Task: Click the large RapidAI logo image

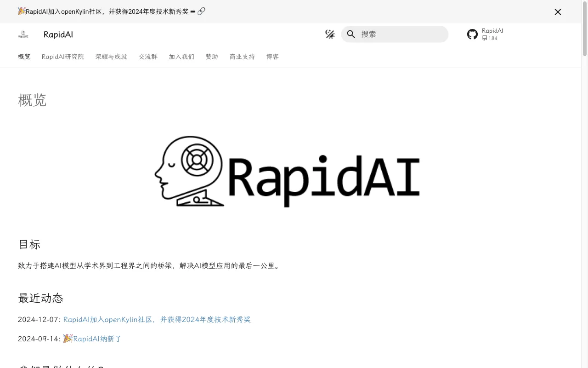Action: pos(287,171)
